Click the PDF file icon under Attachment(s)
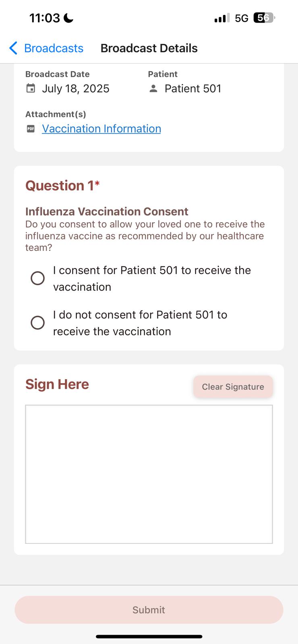Viewport: 298px width, 644px height. [x=31, y=129]
